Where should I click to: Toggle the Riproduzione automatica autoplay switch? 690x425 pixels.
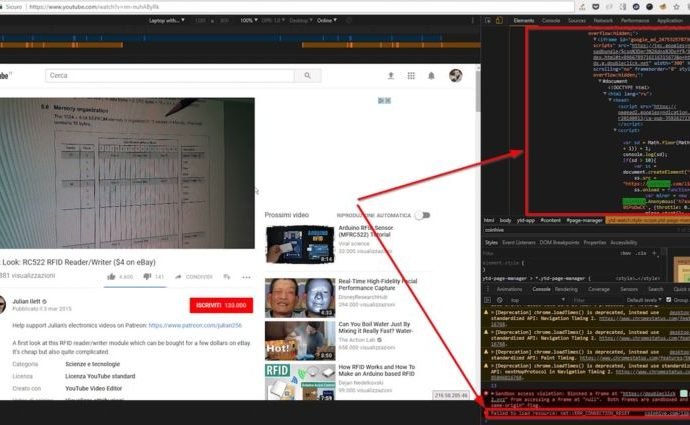click(422, 215)
